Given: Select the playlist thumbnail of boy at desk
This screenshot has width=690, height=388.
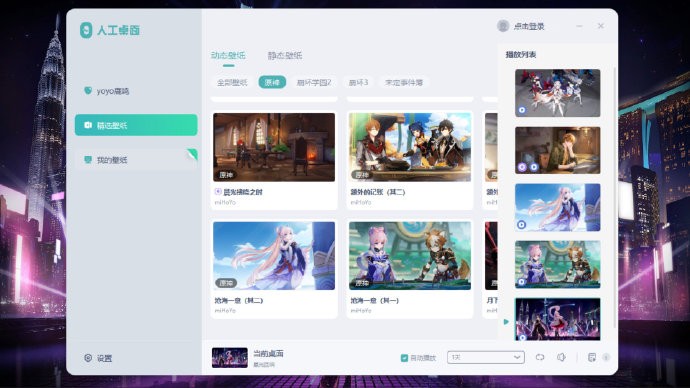Looking at the screenshot, I should point(558,150).
